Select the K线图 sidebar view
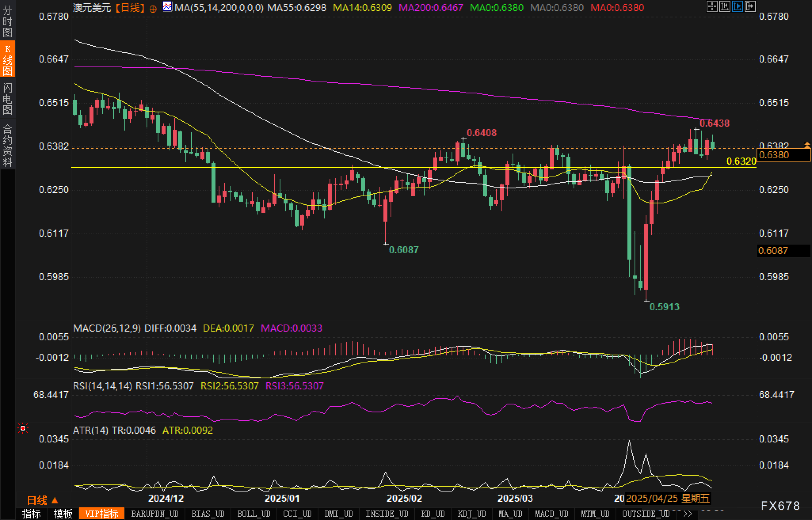This screenshot has width=812, height=520. tap(8, 59)
